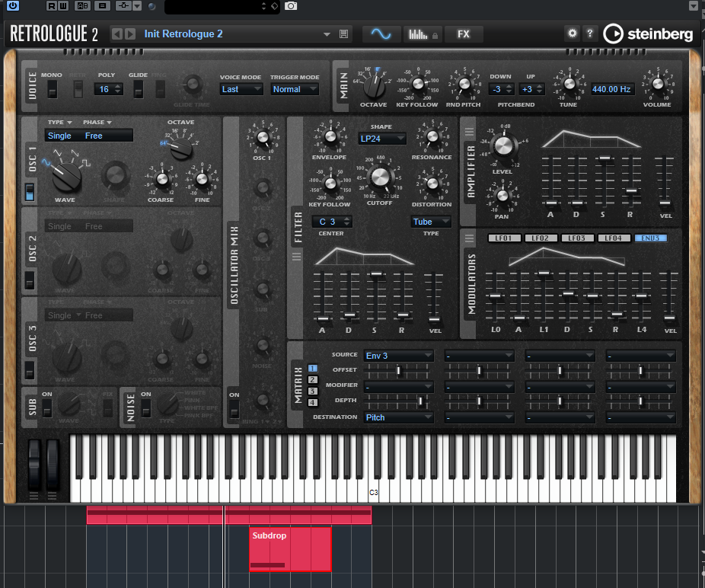
Task: Click the Rnd Pitch knob
Action: point(464,84)
